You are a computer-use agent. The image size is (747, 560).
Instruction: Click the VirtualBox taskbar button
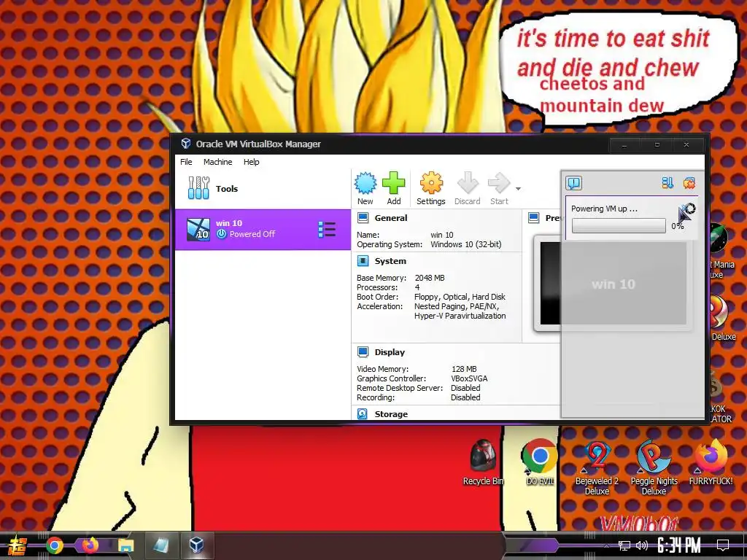[196, 545]
